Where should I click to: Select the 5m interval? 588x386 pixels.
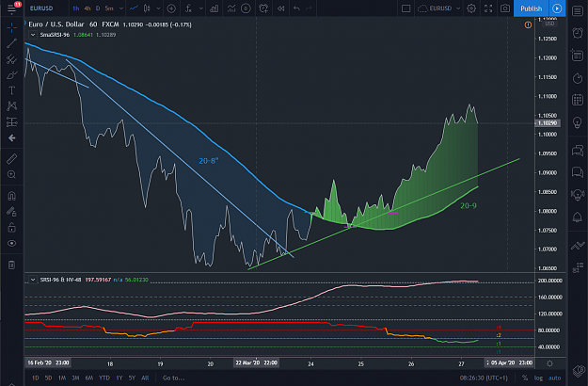tap(109, 8)
